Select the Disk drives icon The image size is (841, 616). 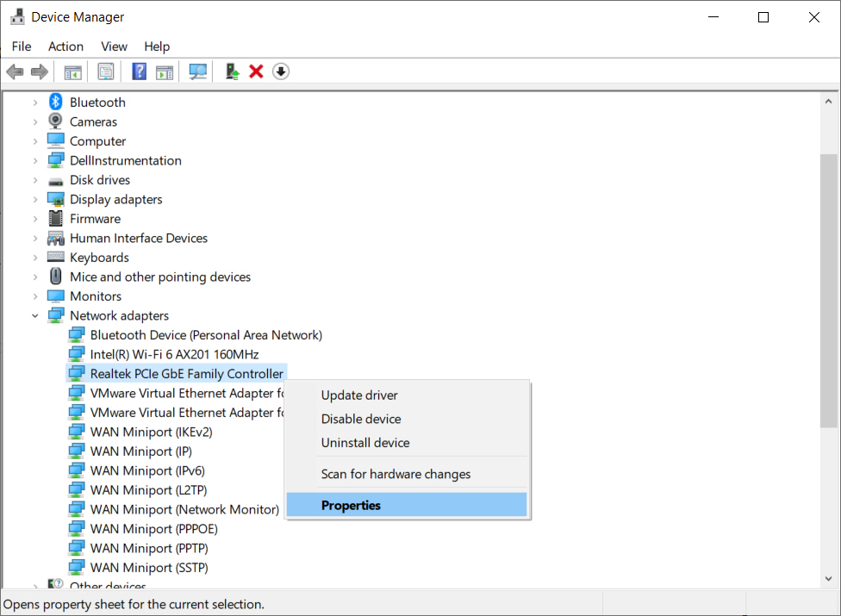tap(56, 181)
